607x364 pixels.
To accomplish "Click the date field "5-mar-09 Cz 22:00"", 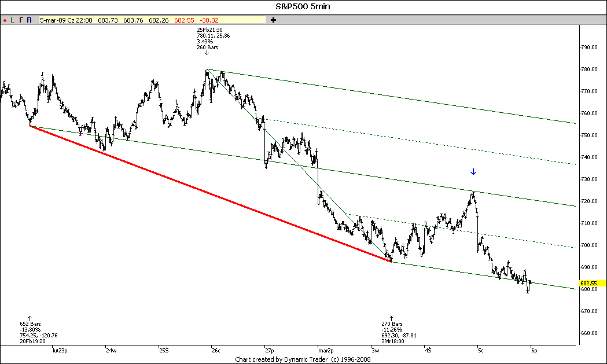I will pos(66,20).
